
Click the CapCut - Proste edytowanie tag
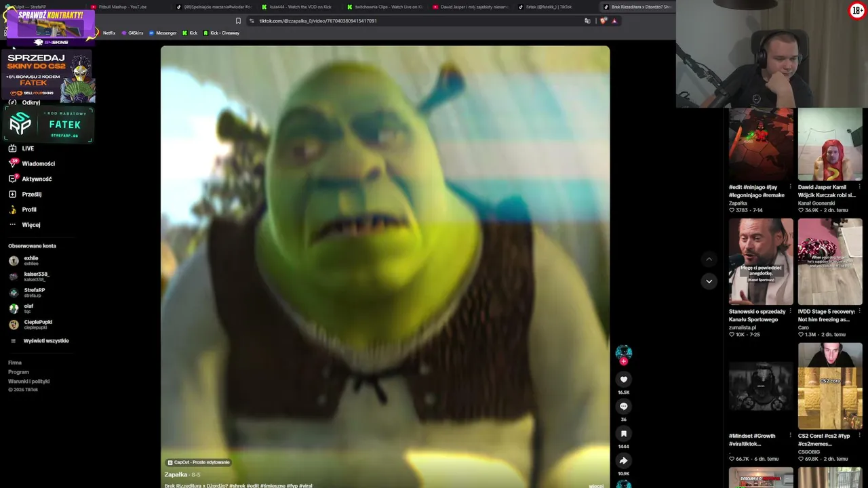tap(199, 462)
